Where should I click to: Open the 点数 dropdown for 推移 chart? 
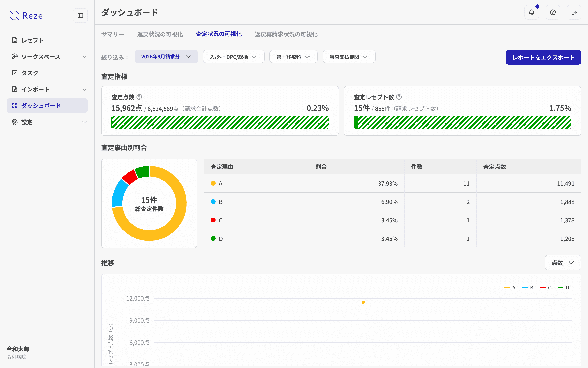[x=563, y=263]
